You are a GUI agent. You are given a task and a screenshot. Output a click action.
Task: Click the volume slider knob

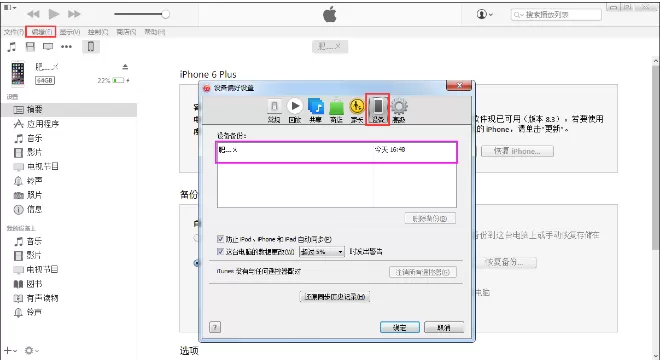click(x=166, y=14)
